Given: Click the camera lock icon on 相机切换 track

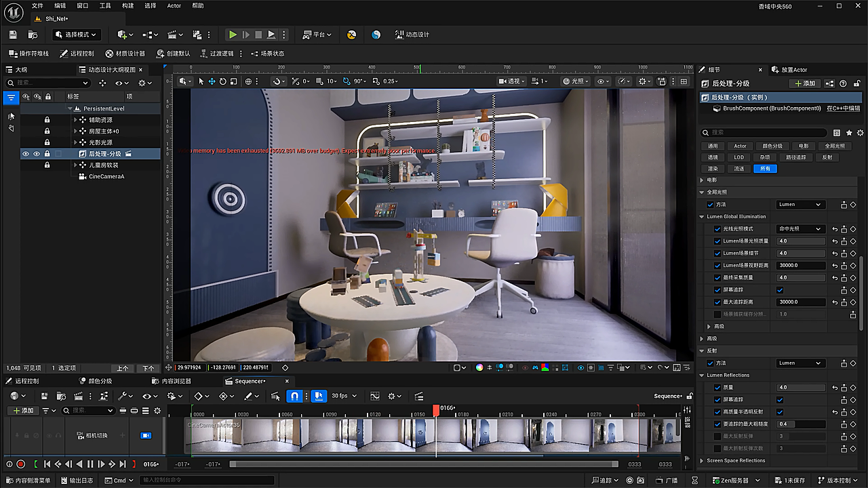Looking at the screenshot, I should click(x=145, y=435).
